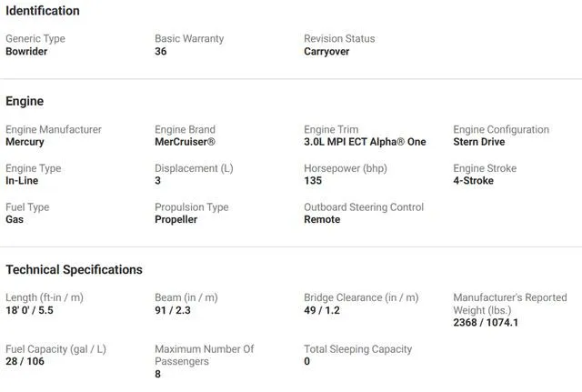Viewport: 582px width, 392px height.
Task: Click the Identification section heading
Action: coord(42,11)
